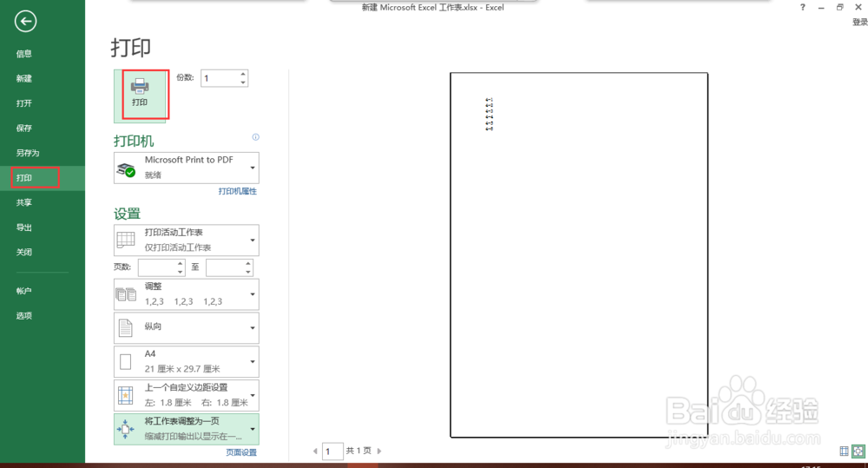868x468 pixels.
Task: Open 帐户 in the sidebar
Action: tap(23, 291)
